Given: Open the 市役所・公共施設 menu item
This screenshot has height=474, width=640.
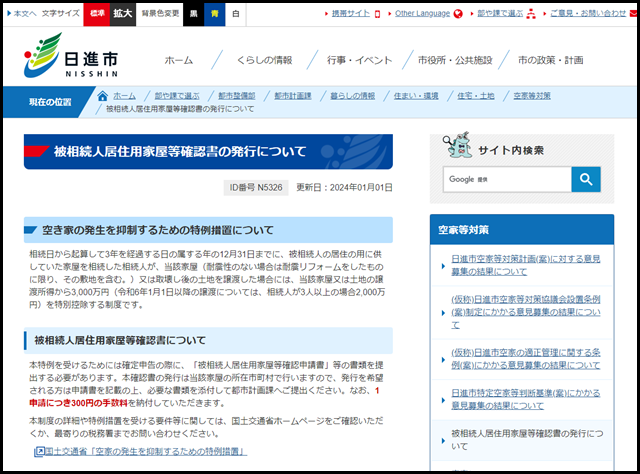Looking at the screenshot, I should 455,60.
